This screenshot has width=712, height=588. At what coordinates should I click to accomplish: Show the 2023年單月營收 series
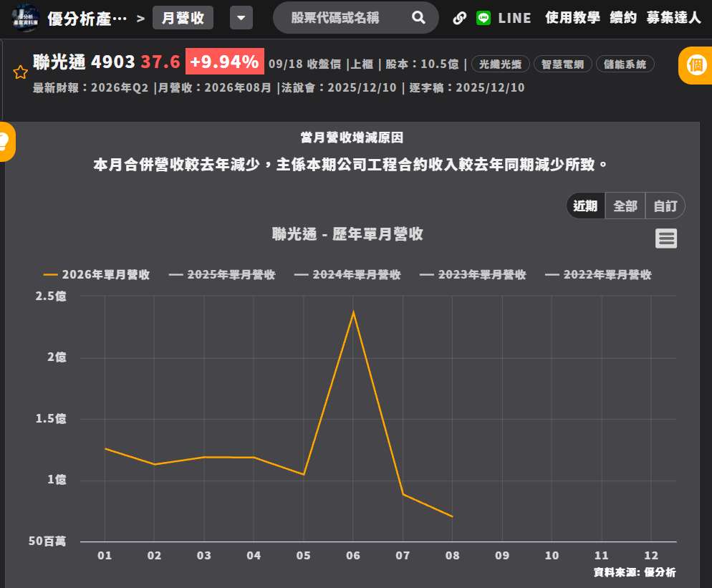pos(473,275)
